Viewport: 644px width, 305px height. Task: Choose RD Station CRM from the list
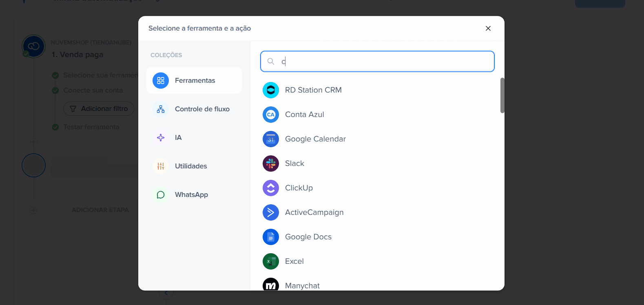[377, 90]
